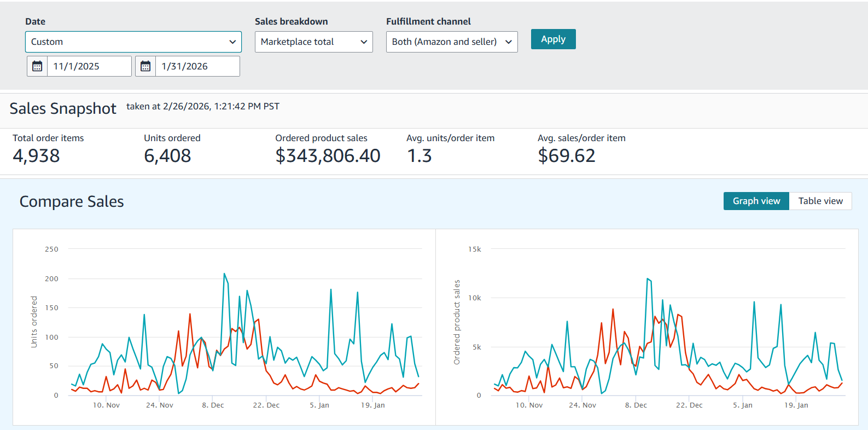Click the Sales Snapshot heading

coord(63,108)
